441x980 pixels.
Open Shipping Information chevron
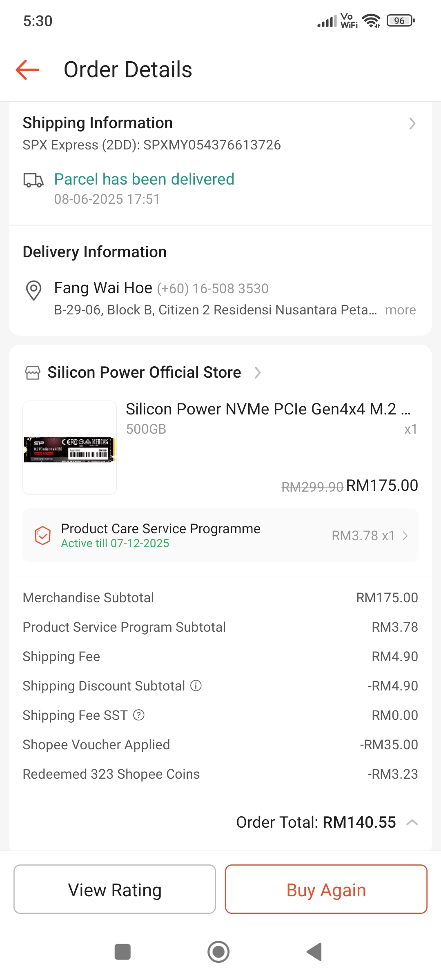click(412, 123)
